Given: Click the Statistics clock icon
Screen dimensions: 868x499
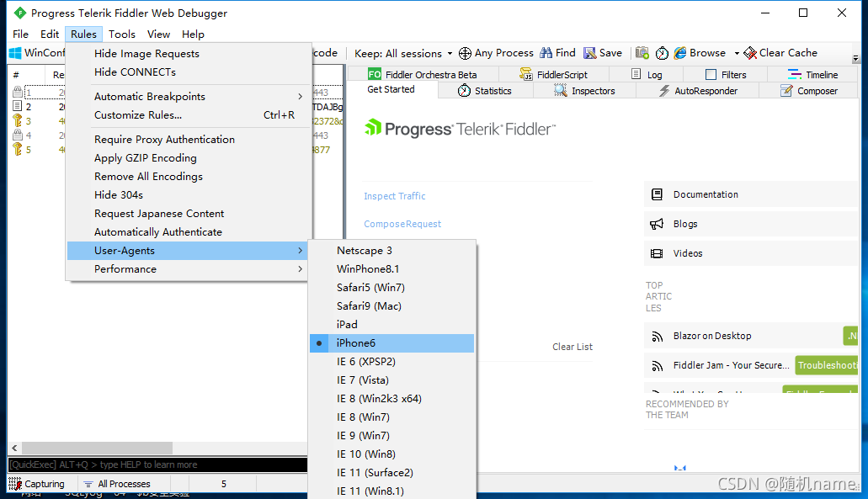Looking at the screenshot, I should [465, 91].
